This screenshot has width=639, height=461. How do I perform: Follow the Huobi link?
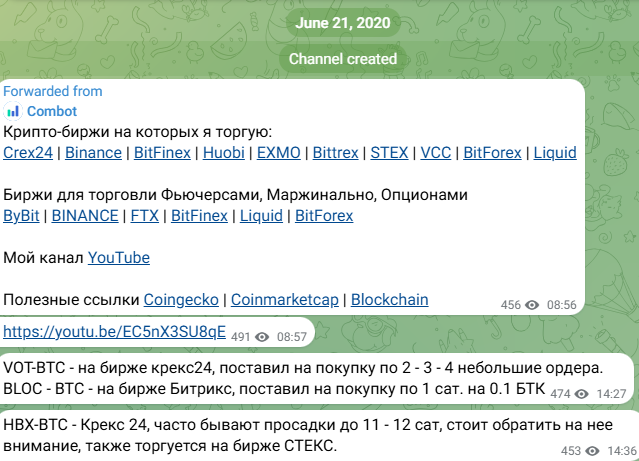[224, 153]
